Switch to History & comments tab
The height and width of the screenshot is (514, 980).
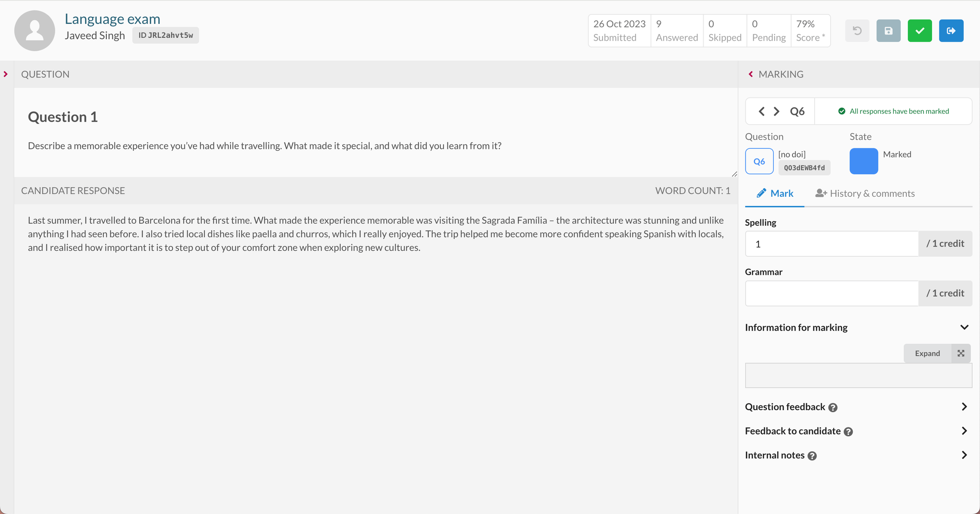(x=865, y=193)
